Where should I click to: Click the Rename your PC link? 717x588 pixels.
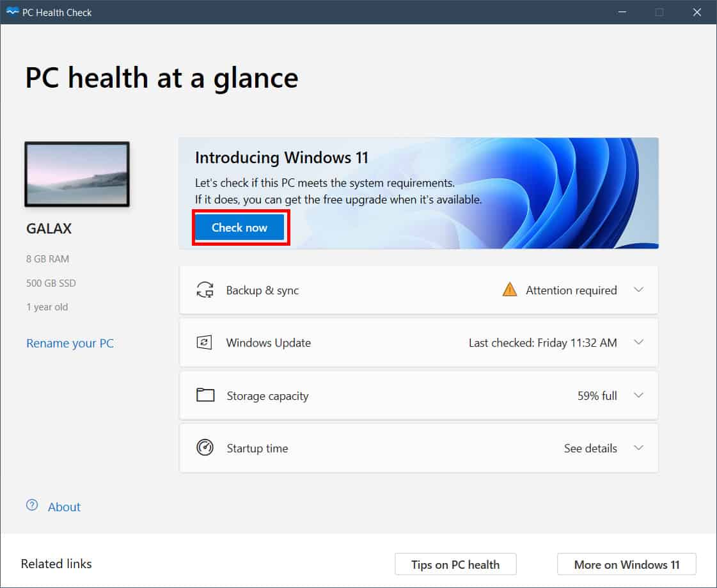pyautogui.click(x=70, y=344)
